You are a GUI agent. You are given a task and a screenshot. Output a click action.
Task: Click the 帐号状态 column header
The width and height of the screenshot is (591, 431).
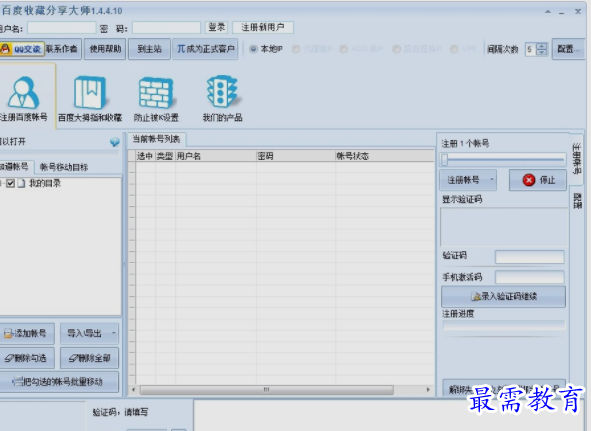tap(384, 156)
